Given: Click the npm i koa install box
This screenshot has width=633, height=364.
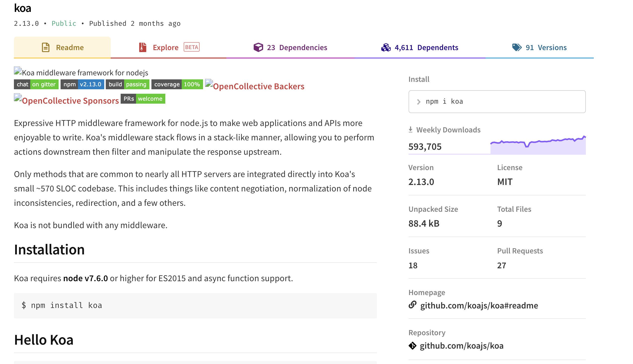Looking at the screenshot, I should [497, 101].
